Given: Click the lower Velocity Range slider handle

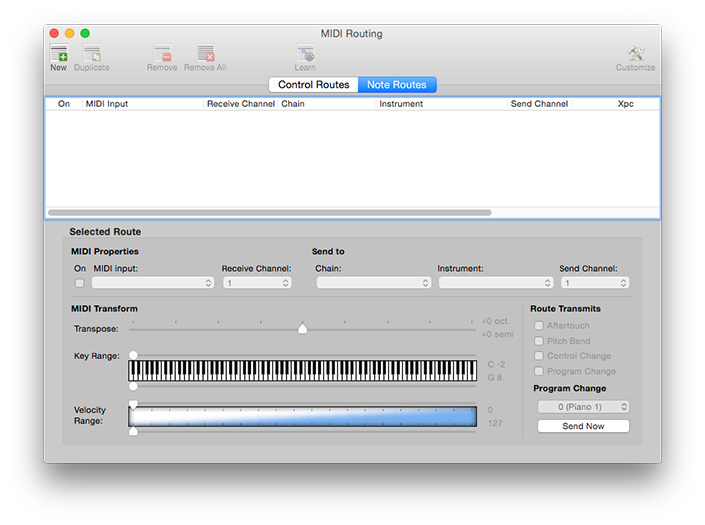Looking at the screenshot, I should pos(133,432).
